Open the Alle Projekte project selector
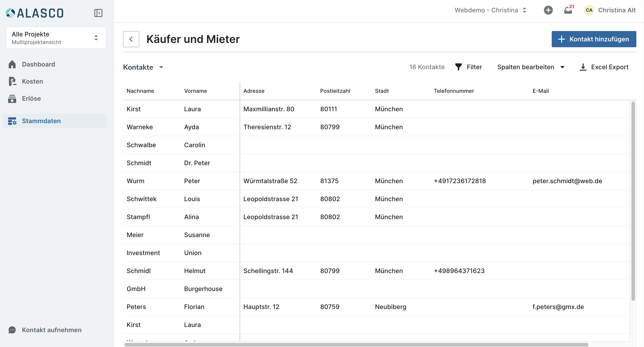This screenshot has height=347, width=644. (x=56, y=38)
